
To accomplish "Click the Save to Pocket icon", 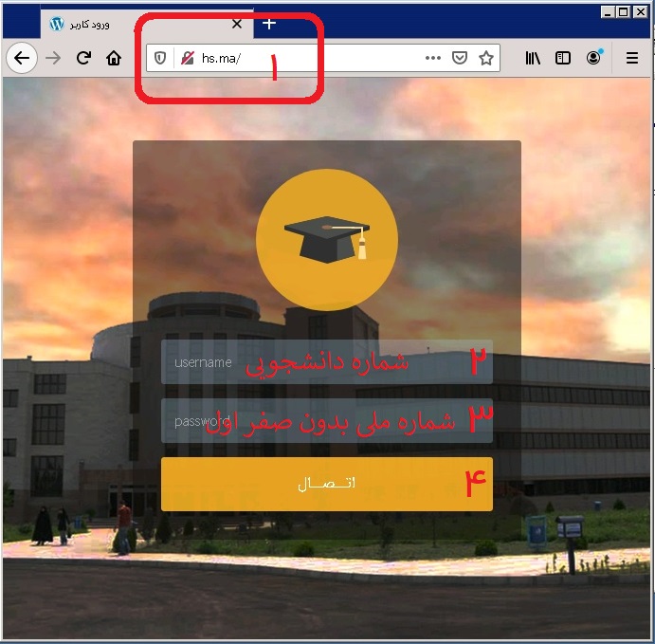I will point(459,58).
